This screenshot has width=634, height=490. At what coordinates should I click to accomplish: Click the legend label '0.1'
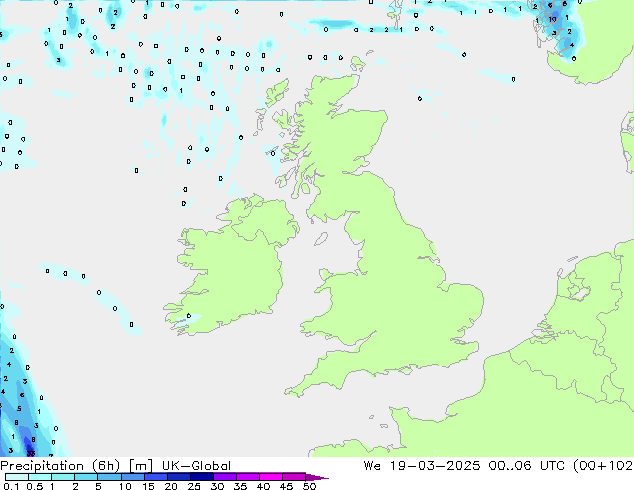[x=11, y=486]
